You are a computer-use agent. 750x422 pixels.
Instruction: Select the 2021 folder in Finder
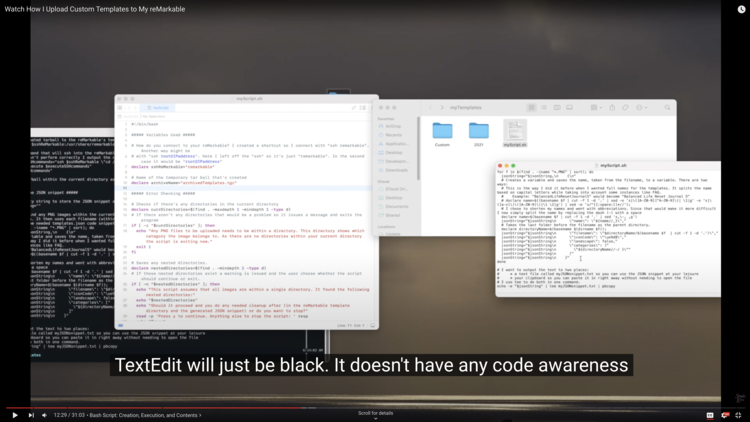pyautogui.click(x=478, y=134)
